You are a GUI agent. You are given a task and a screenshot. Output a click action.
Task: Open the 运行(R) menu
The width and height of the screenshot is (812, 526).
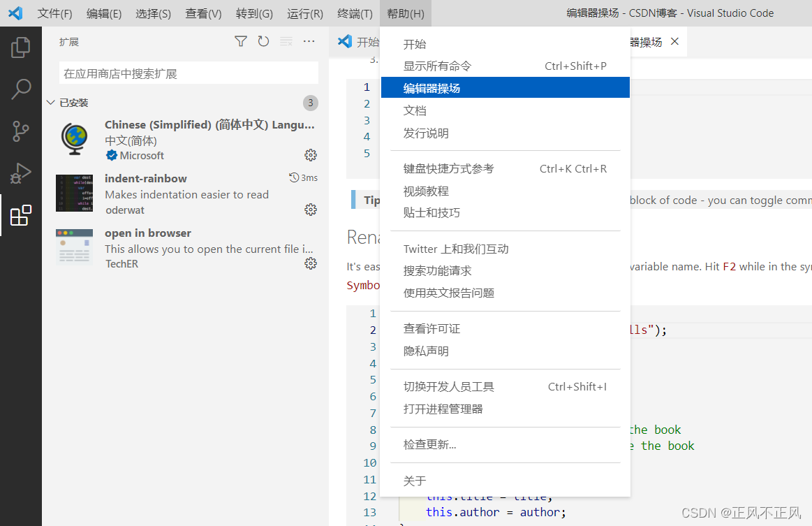305,13
